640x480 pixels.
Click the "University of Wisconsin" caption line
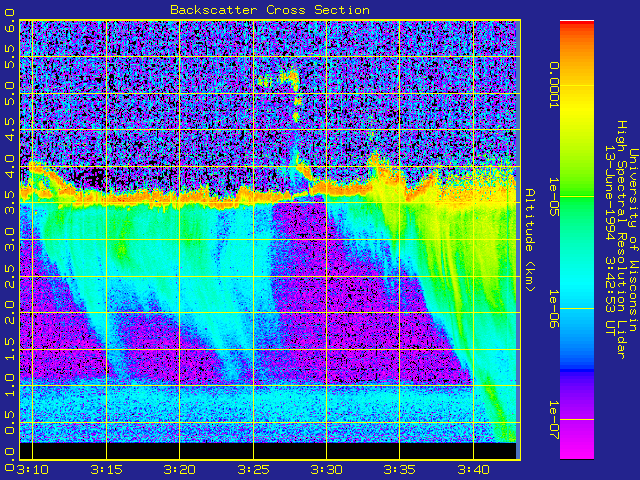point(633,240)
